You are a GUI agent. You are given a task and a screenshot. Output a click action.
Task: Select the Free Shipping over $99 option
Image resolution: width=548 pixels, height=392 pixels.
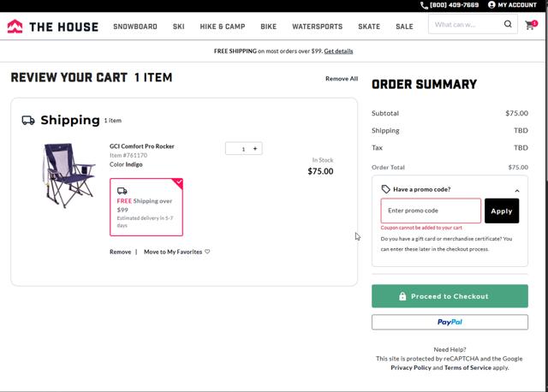pyautogui.click(x=146, y=207)
